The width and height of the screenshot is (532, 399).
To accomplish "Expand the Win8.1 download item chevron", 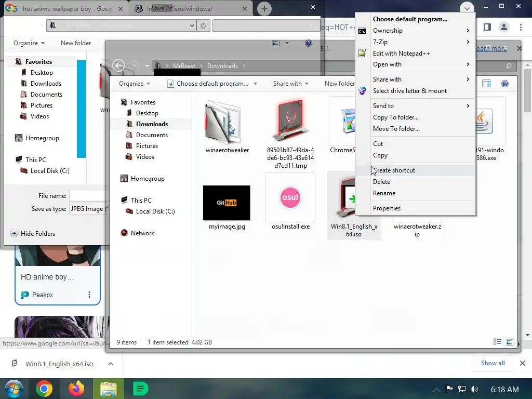I will (x=111, y=364).
